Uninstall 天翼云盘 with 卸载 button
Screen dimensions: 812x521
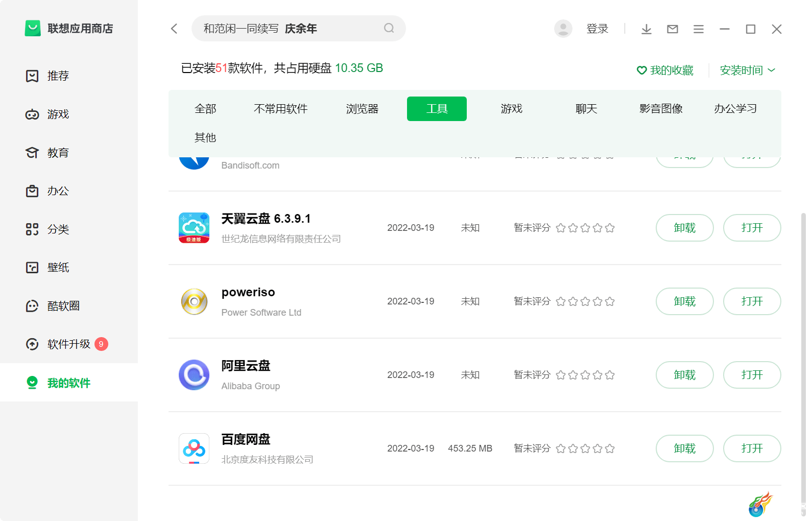coord(685,228)
